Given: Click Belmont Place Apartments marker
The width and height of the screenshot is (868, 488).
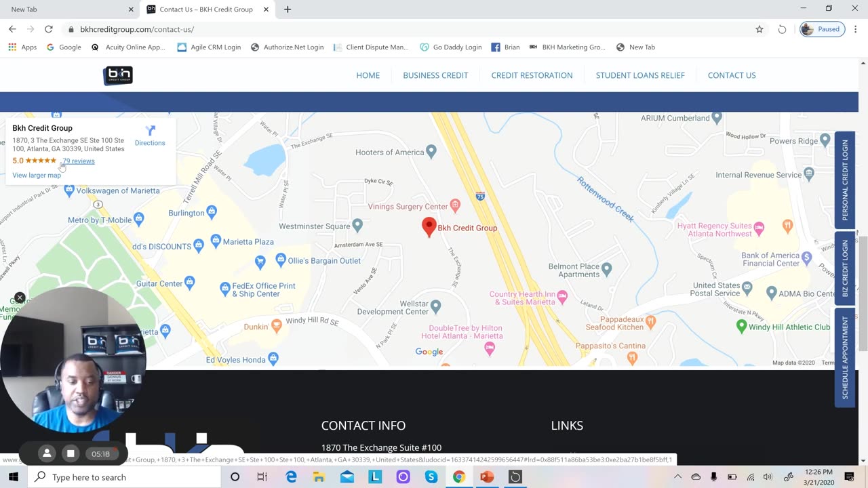Looking at the screenshot, I should [x=607, y=268].
